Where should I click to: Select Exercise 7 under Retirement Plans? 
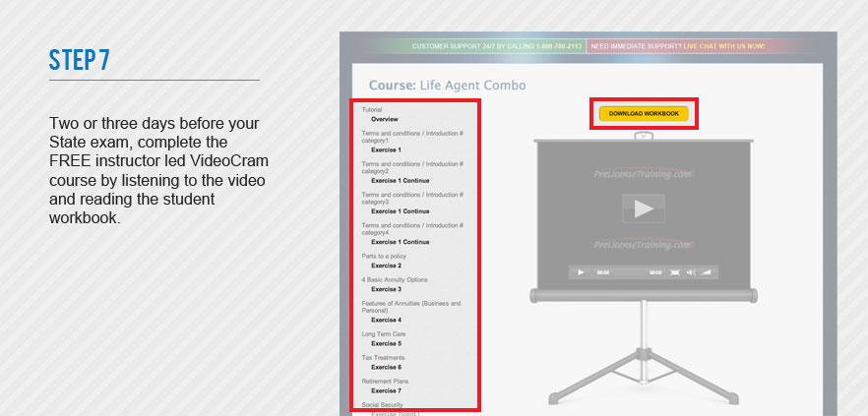point(386,390)
